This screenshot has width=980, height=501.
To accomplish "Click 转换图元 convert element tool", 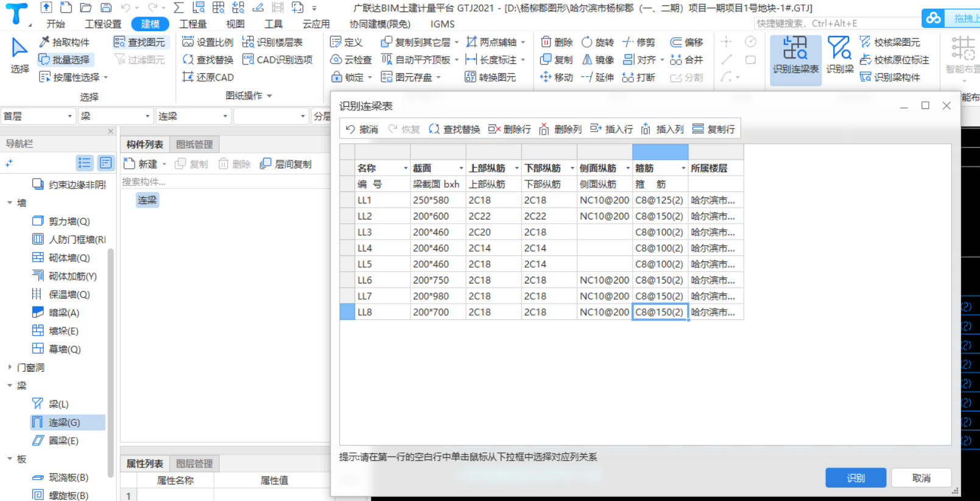I will 490,77.
